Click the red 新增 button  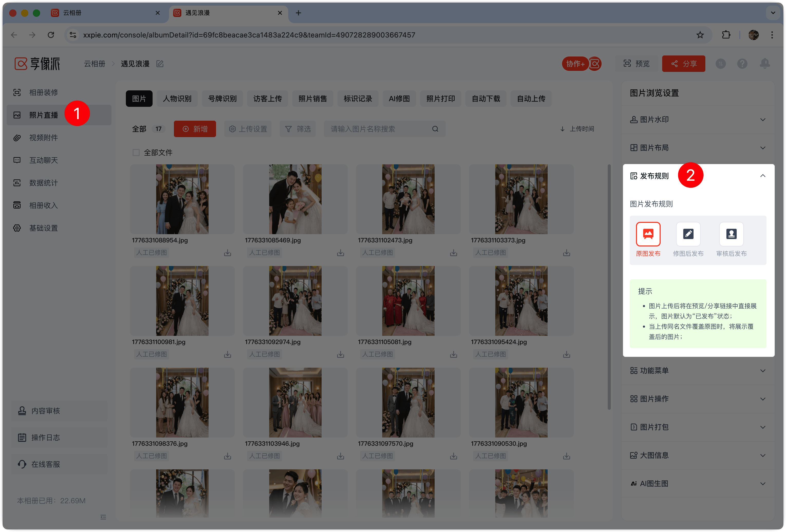pos(195,129)
